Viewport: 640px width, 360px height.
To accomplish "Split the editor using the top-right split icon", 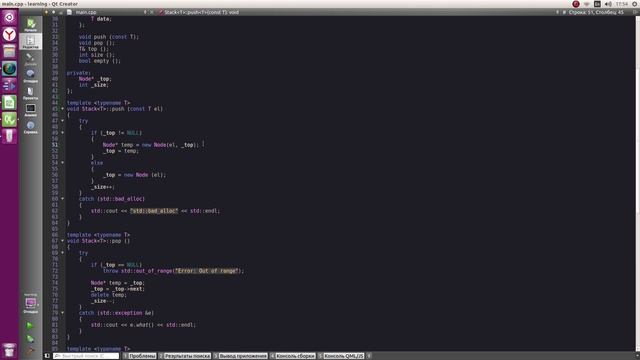I will point(635,12).
